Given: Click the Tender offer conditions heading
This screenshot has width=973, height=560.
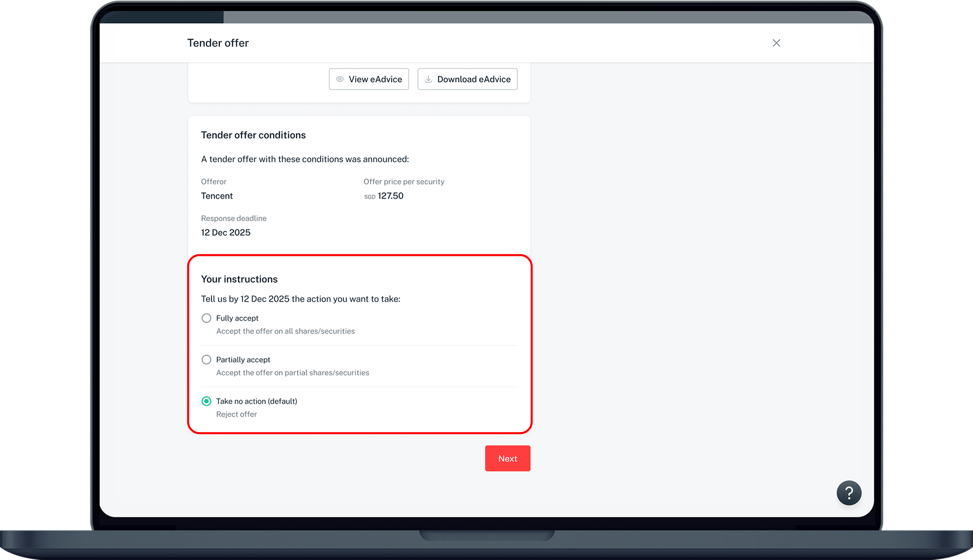Looking at the screenshot, I should (x=253, y=135).
